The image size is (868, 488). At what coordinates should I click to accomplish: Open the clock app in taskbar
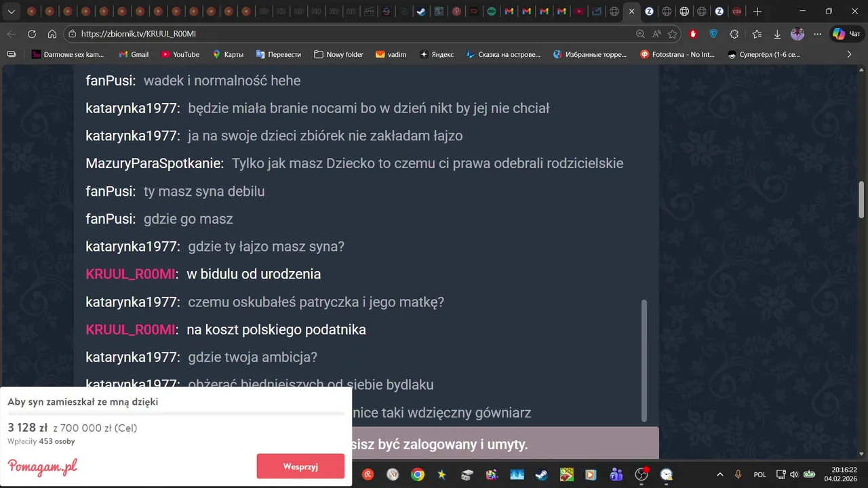(667, 474)
